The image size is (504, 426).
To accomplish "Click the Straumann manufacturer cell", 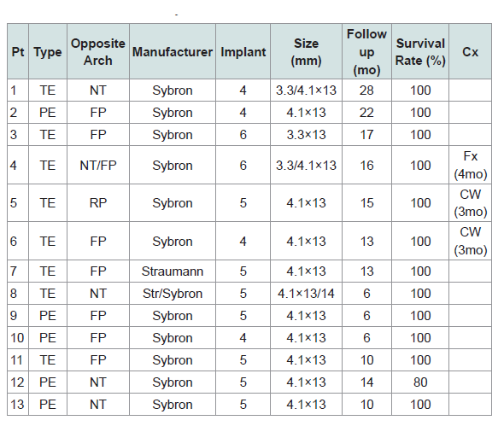I will [173, 271].
